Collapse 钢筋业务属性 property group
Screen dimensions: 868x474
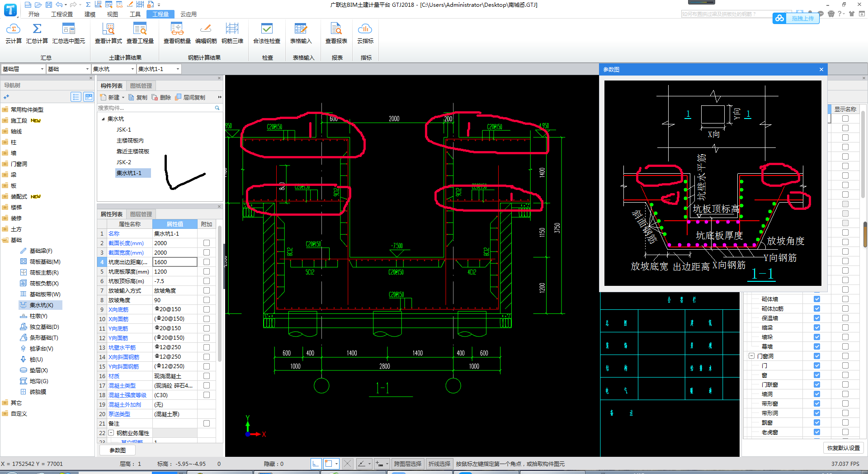coord(111,433)
